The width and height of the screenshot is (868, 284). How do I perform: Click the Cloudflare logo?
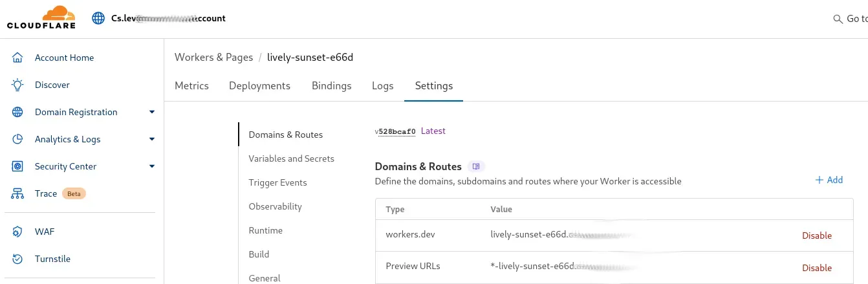[41, 17]
